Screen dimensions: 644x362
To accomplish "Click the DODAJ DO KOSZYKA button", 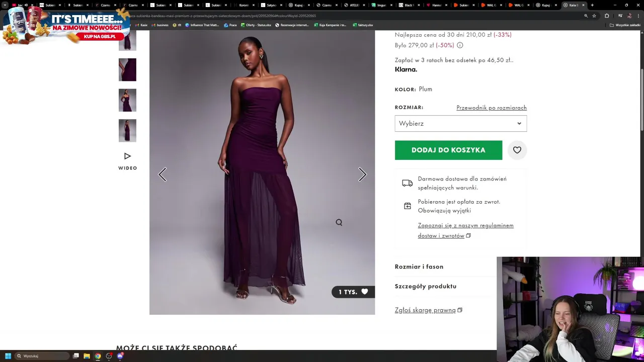I will [x=448, y=150].
